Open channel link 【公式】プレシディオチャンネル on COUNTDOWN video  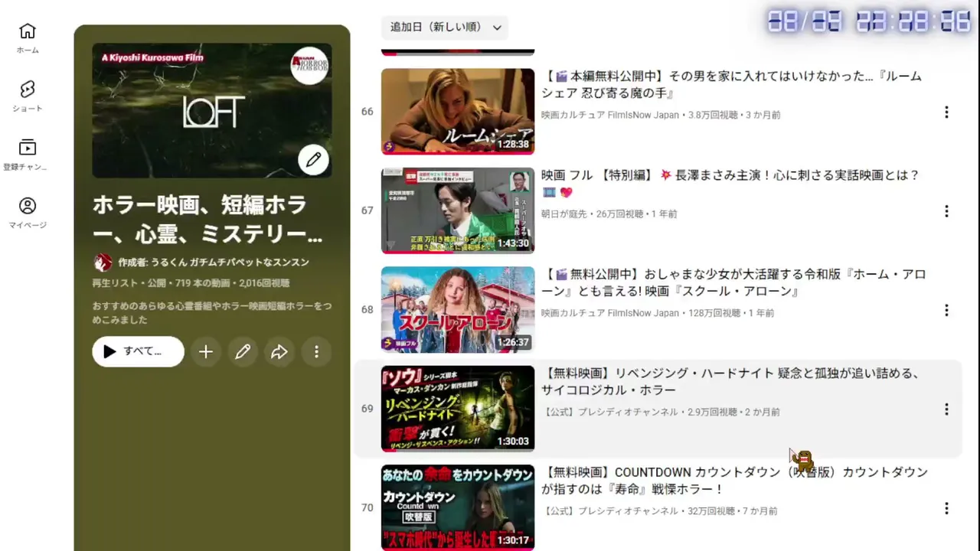click(610, 510)
